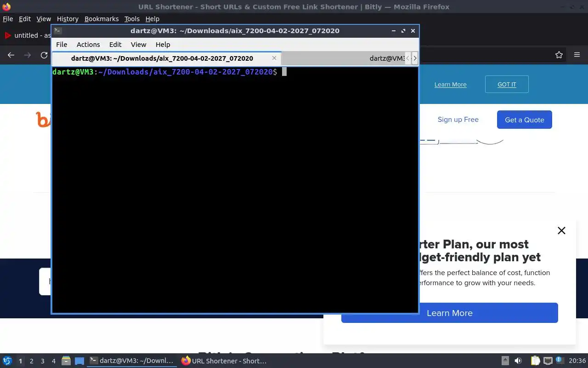Open the terminal View menu
This screenshot has width=588, height=368.
[x=138, y=45]
